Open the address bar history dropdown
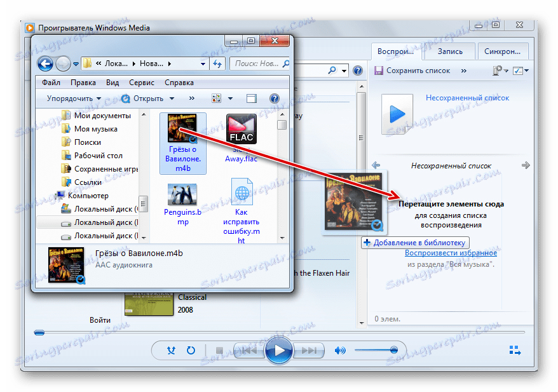The image size is (558, 392). tap(203, 64)
